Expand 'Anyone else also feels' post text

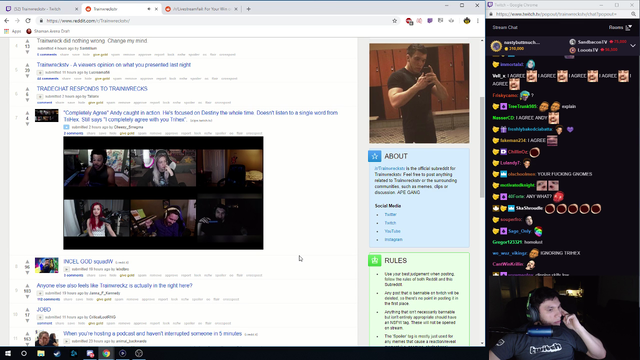pyautogui.click(x=40, y=293)
